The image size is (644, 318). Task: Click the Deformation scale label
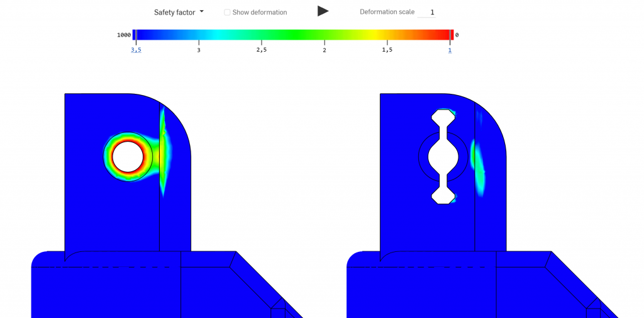[x=387, y=12]
